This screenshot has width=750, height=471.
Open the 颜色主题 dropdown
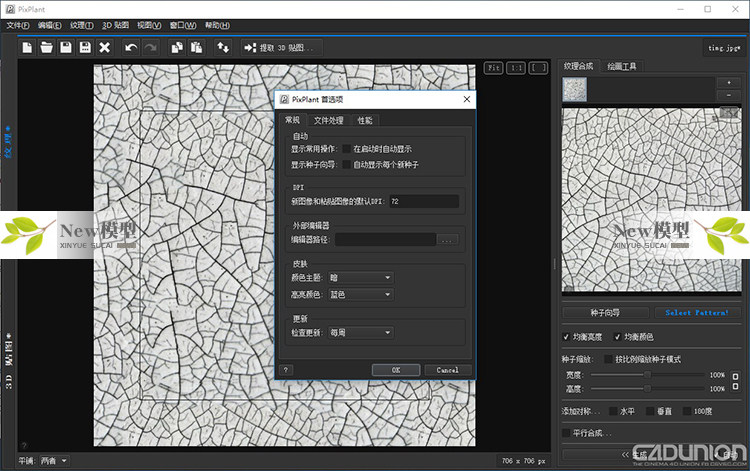click(361, 277)
